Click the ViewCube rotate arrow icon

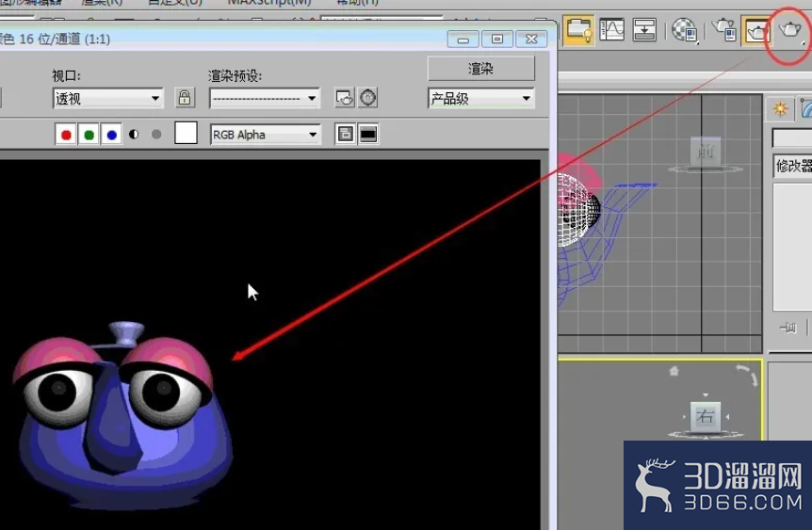tap(747, 375)
